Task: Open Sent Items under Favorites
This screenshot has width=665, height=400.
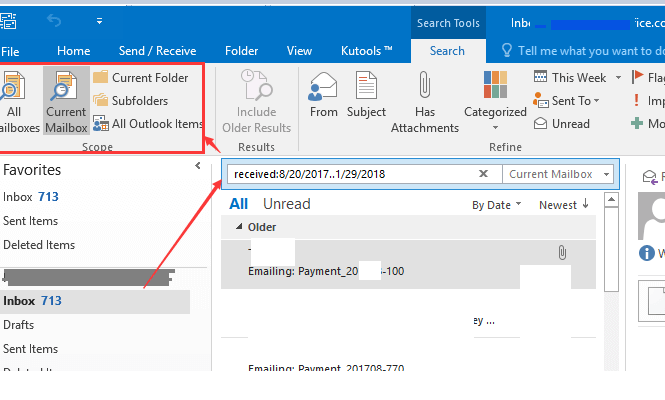Action: (x=31, y=221)
